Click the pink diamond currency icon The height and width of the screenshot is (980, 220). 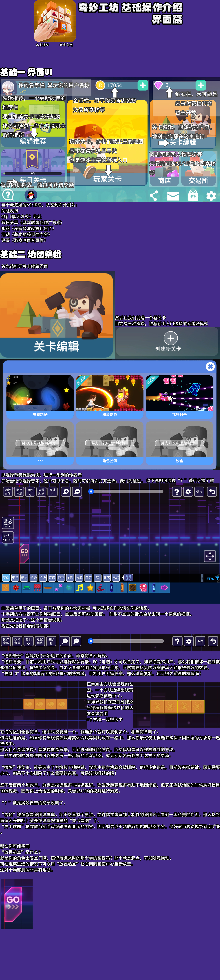coord(158,85)
